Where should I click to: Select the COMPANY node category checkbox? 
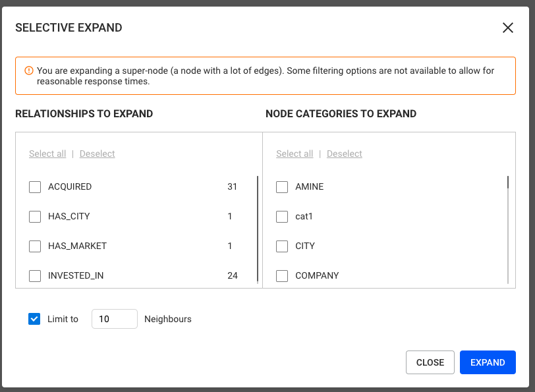(282, 276)
